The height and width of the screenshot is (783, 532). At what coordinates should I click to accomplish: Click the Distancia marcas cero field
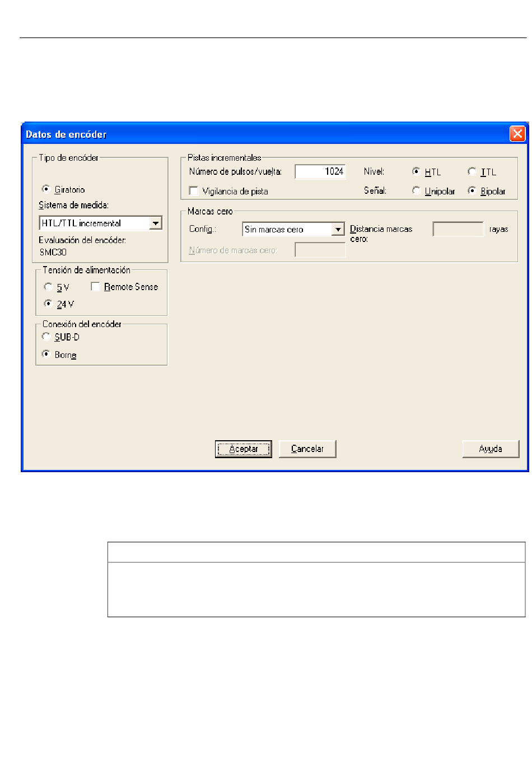(x=458, y=229)
